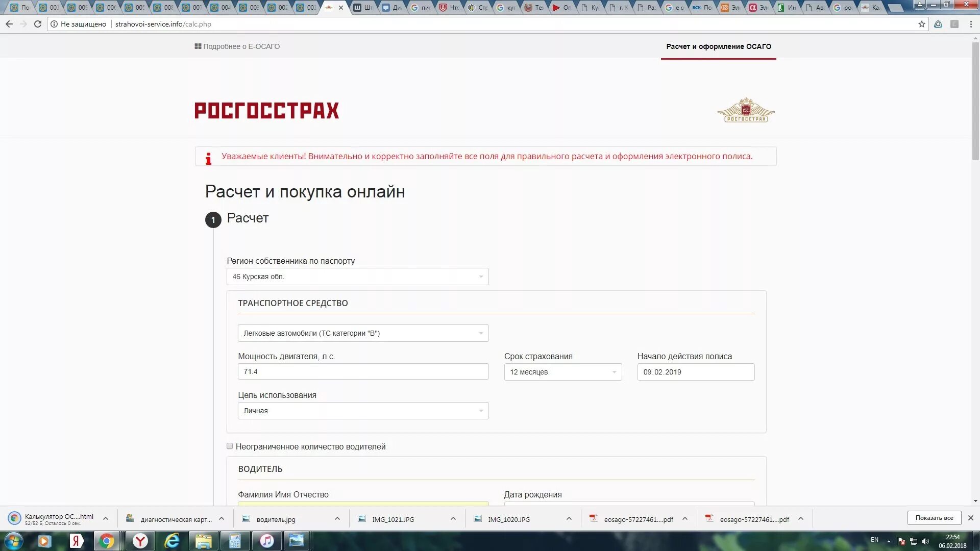Screen dimensions: 980x551
Task: Open the vehicle category dropdown
Action: pyautogui.click(x=363, y=333)
